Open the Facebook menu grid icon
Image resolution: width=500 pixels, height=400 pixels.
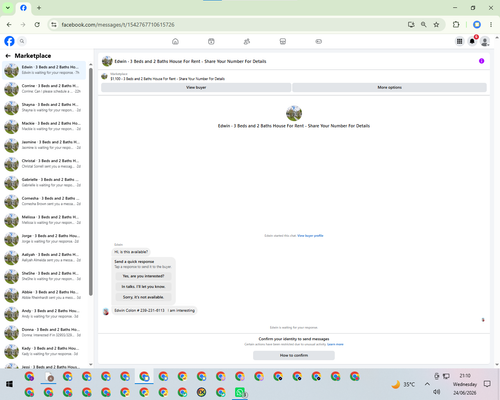459,41
